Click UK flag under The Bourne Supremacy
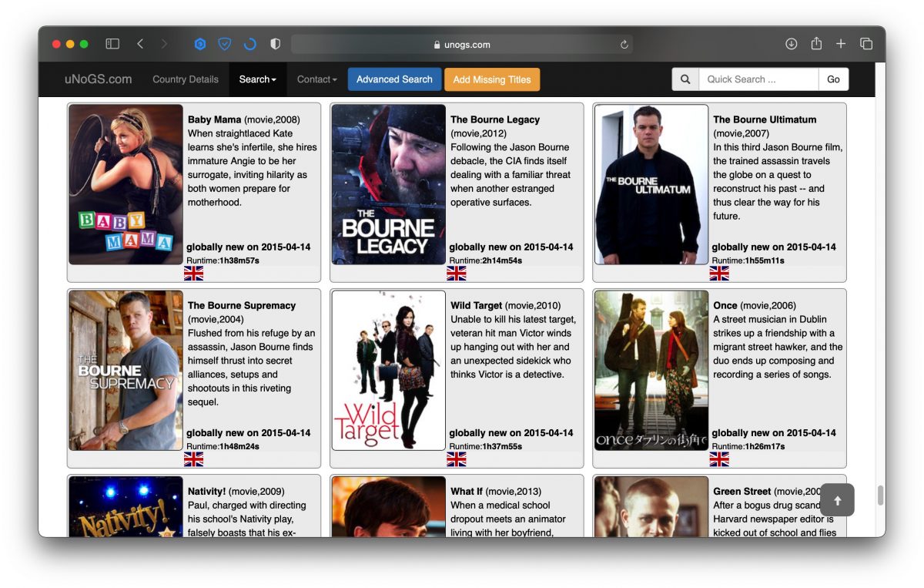This screenshot has width=924, height=588. (194, 459)
